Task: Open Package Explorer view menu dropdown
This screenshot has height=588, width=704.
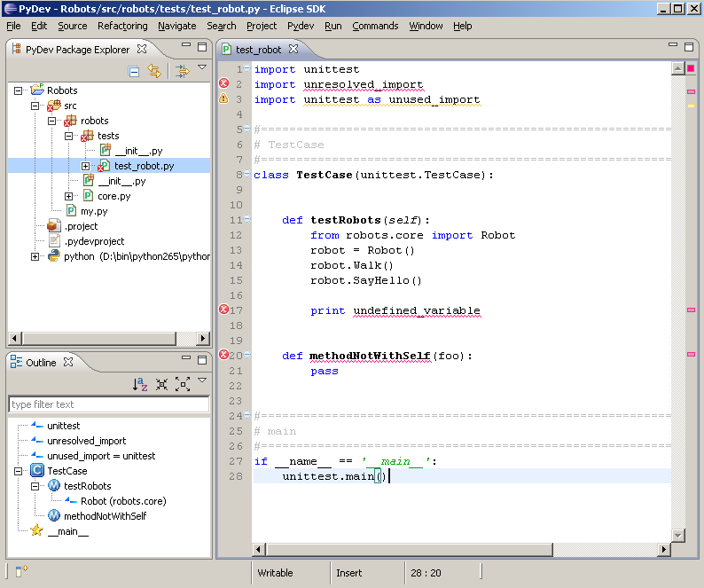Action: [x=202, y=67]
